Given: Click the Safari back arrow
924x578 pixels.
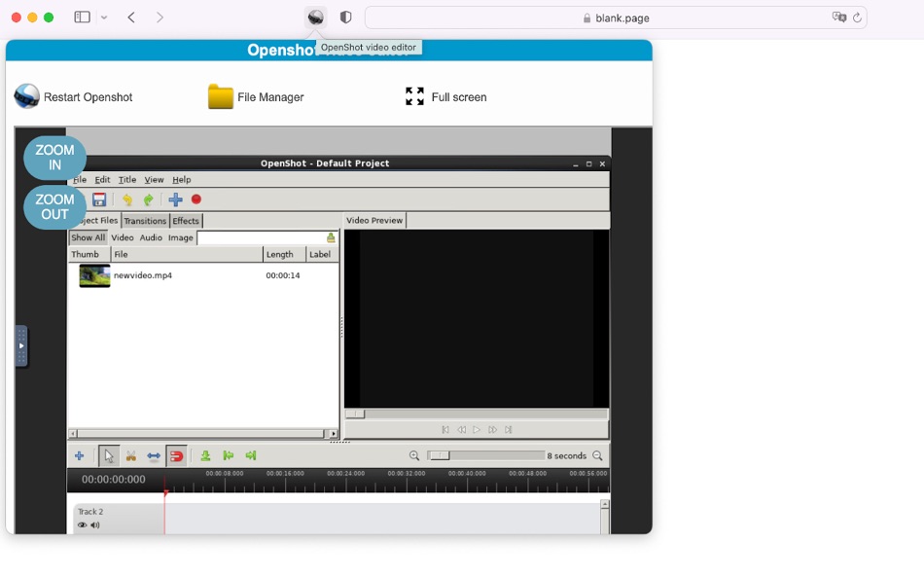Looking at the screenshot, I should pos(131,18).
